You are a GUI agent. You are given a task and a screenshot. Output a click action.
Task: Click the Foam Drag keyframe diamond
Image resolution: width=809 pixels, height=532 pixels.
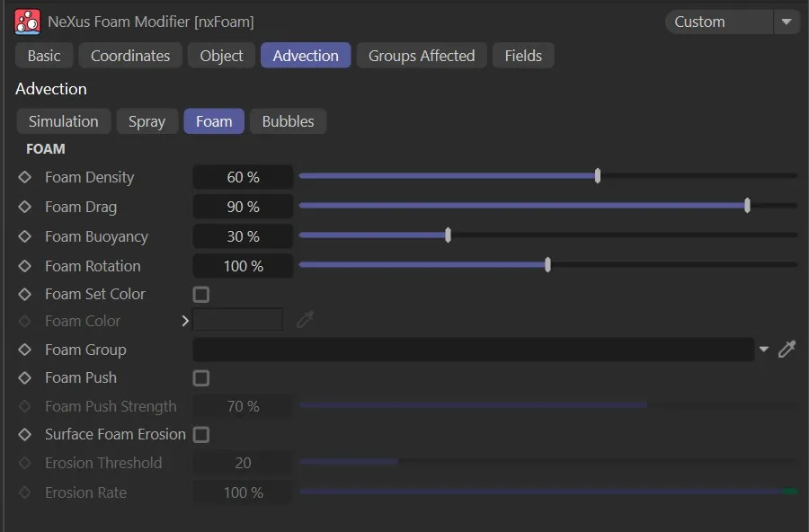(x=25, y=207)
